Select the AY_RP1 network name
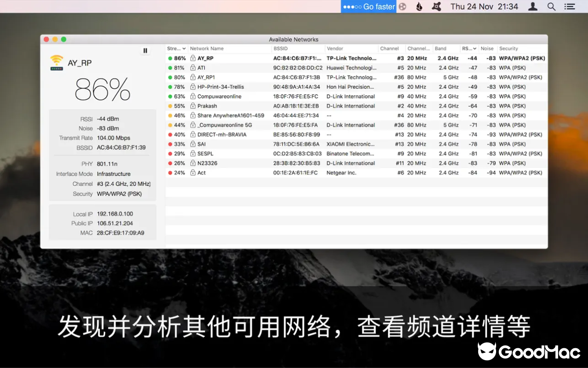Screen dimensions: 588x368 [206, 77]
